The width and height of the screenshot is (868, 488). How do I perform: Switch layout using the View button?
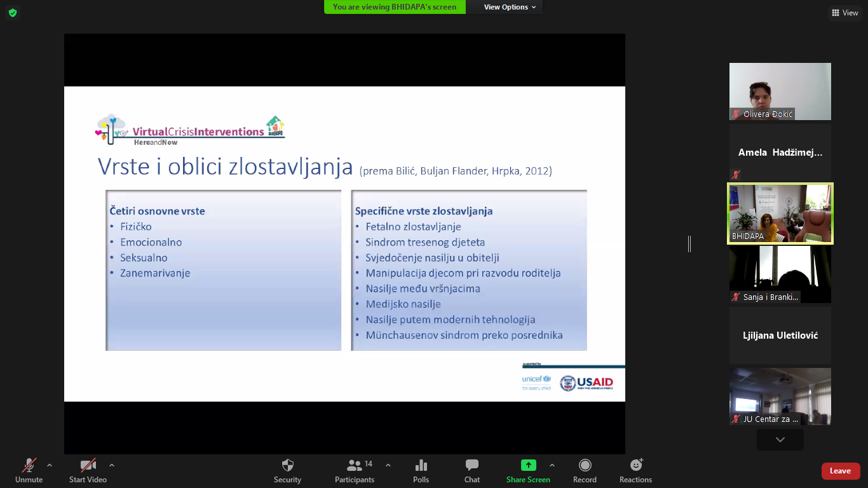click(844, 13)
